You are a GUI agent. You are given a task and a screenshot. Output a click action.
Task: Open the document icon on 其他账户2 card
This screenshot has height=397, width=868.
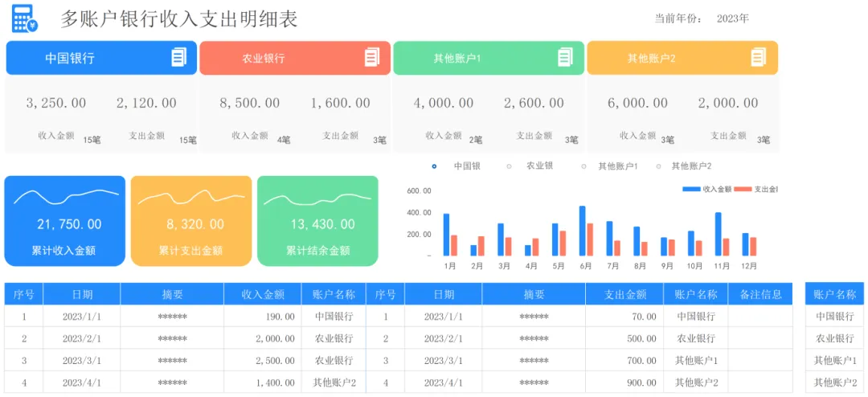(x=759, y=57)
